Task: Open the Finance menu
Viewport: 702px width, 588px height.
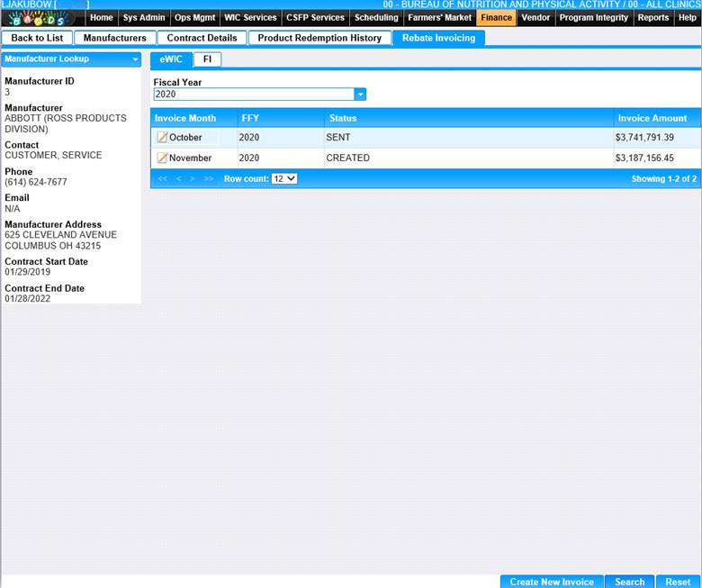Action: tap(496, 18)
